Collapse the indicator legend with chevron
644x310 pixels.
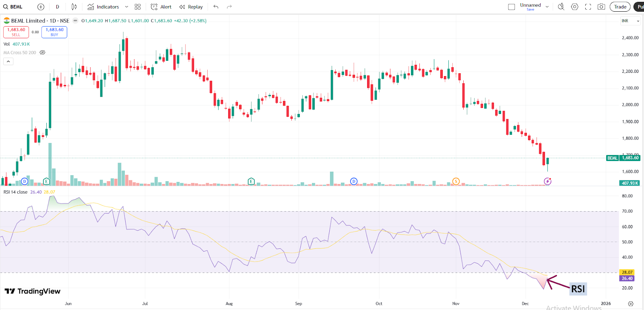(8, 62)
